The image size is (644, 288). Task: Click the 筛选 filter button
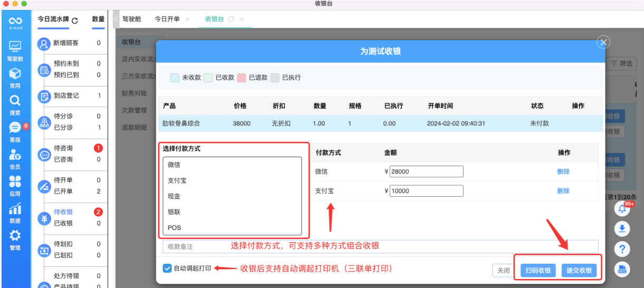(621, 63)
